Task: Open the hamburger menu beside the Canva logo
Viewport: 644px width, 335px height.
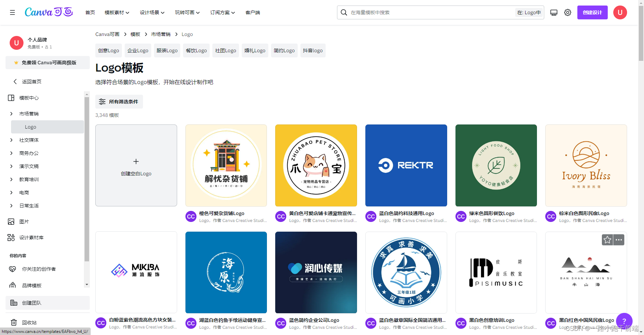Action: point(12,12)
